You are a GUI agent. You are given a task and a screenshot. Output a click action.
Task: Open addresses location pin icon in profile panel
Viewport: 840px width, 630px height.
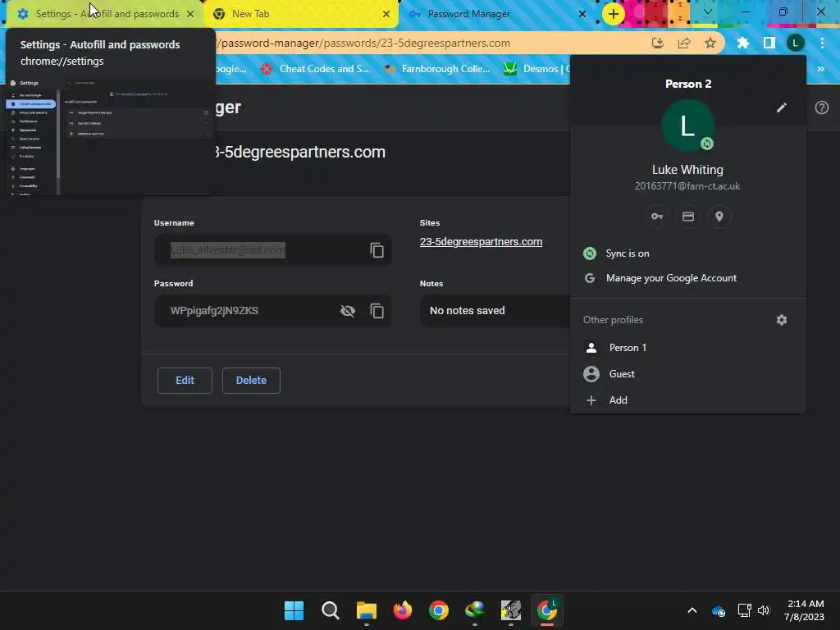719,217
